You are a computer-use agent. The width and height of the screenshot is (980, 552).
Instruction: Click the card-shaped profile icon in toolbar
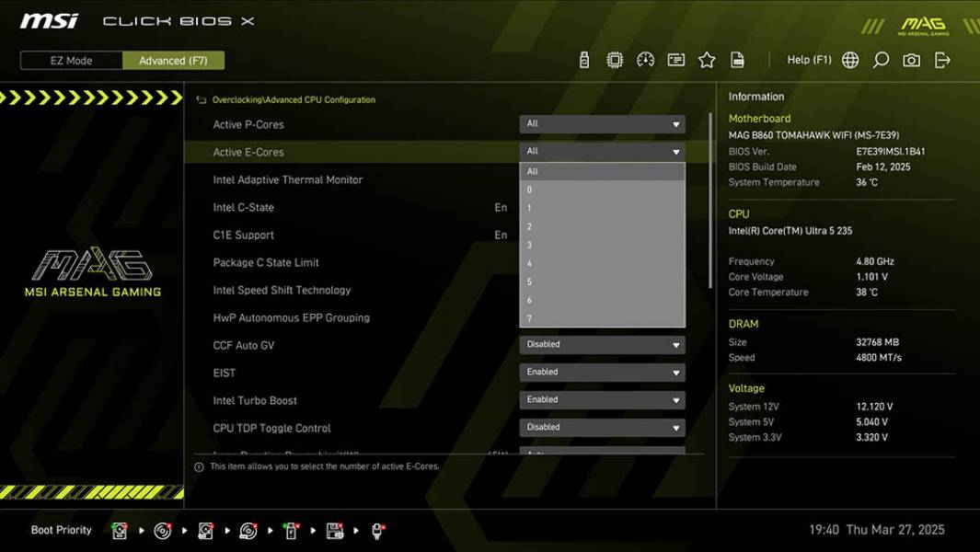pyautogui.click(x=675, y=60)
